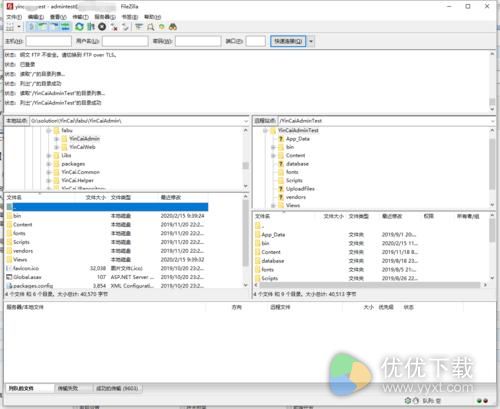Open the 文件 (File) menu
500x409 pixels.
[14, 17]
